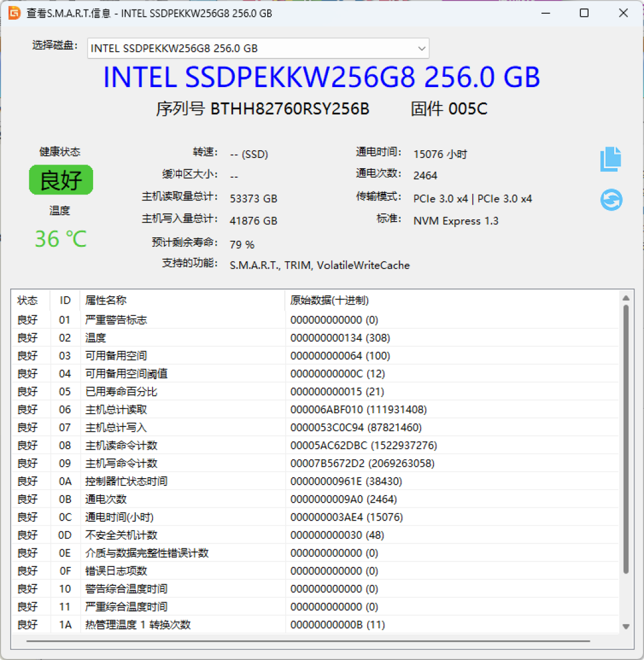The height and width of the screenshot is (660, 644).
Task: Click the ID column header
Action: (x=65, y=300)
